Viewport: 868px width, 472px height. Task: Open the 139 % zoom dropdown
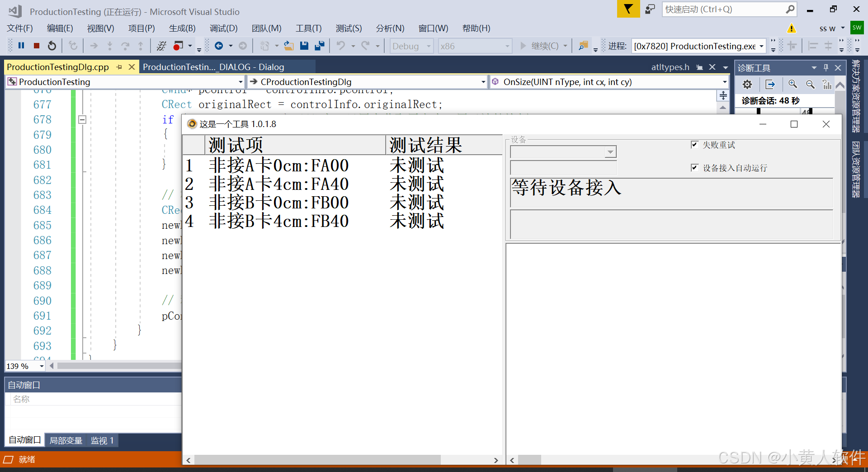42,366
